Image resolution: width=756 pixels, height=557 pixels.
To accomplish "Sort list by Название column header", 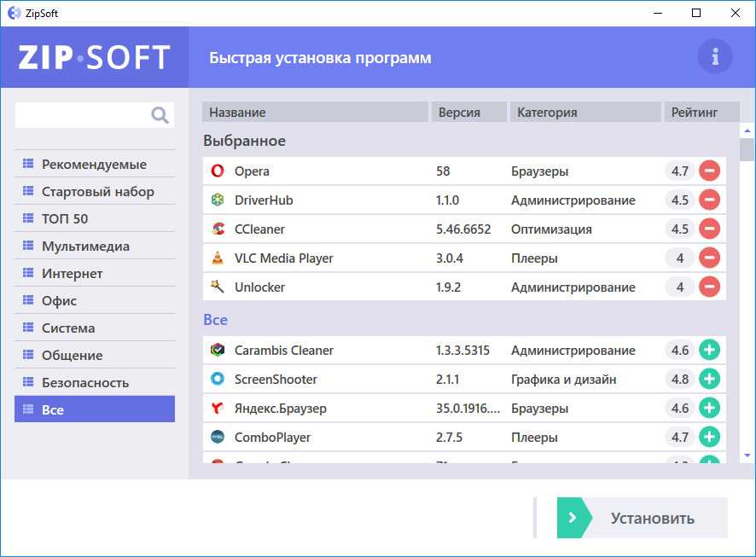I will [x=315, y=113].
